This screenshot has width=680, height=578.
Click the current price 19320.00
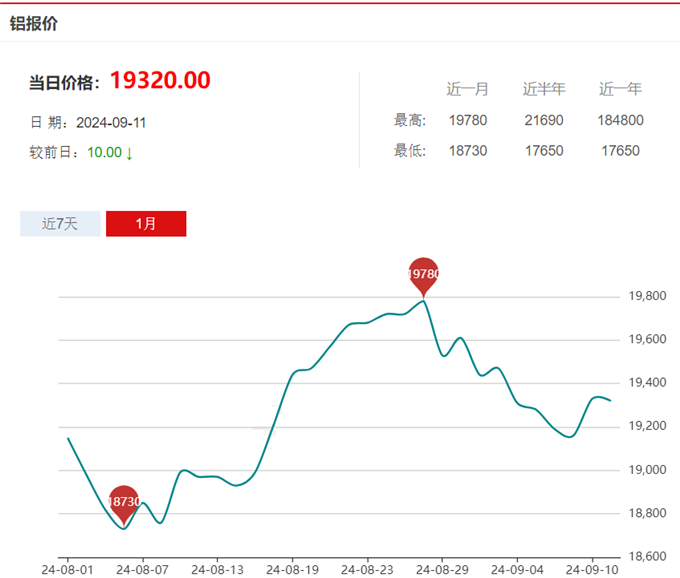[160, 80]
